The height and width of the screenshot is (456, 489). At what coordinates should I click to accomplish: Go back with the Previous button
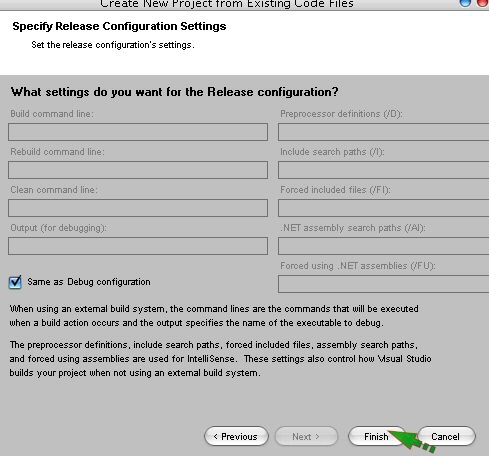pyautogui.click(x=236, y=436)
